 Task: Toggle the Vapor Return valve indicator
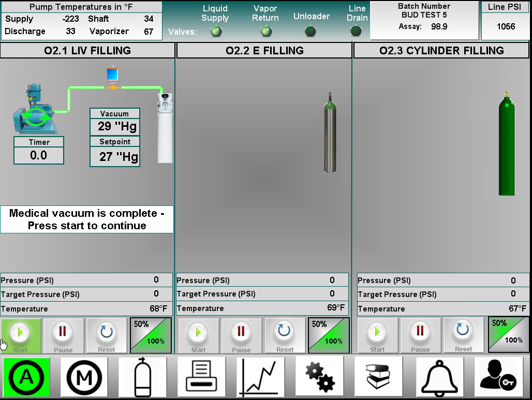pos(267,32)
